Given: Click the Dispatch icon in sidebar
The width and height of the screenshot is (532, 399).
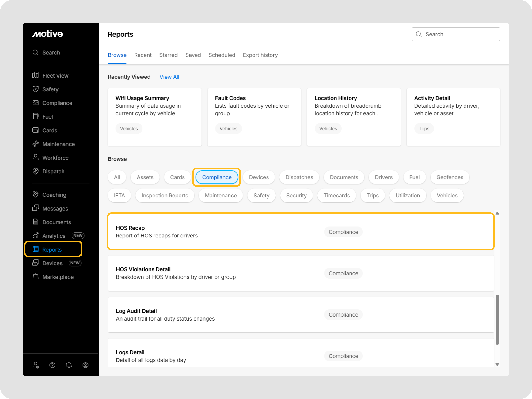Looking at the screenshot, I should 36,171.
